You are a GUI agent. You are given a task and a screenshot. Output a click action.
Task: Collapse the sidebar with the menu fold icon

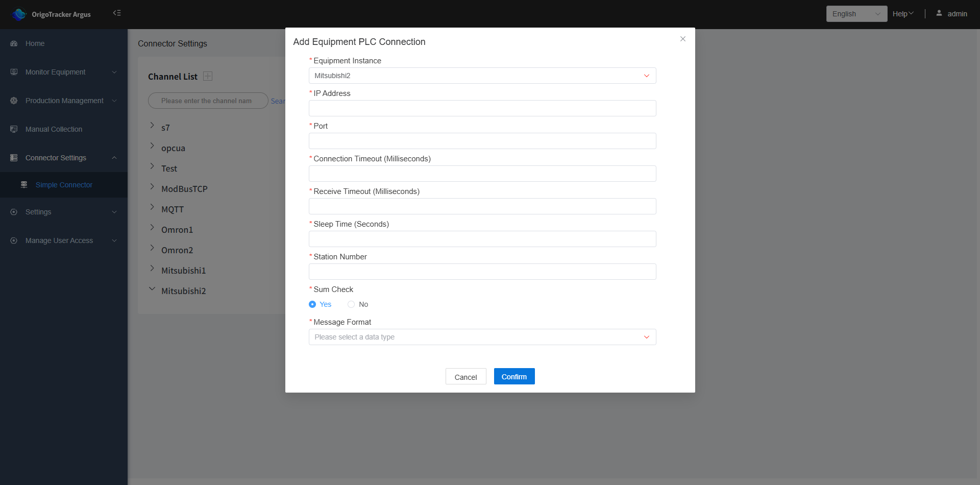117,13
